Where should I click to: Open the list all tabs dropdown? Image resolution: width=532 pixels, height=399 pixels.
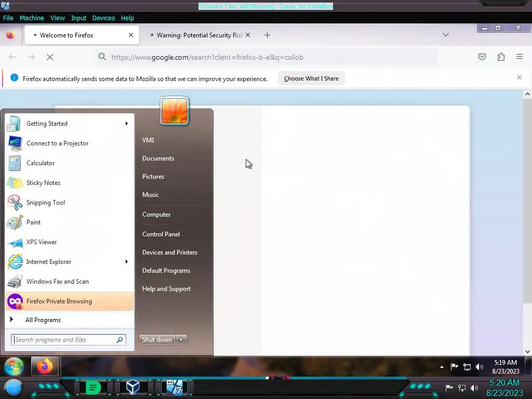click(446, 35)
